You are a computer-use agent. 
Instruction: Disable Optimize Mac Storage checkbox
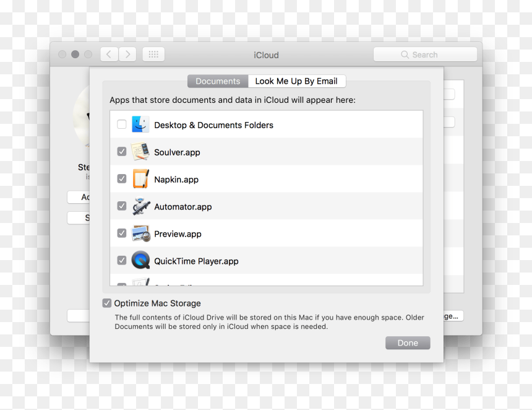[107, 303]
